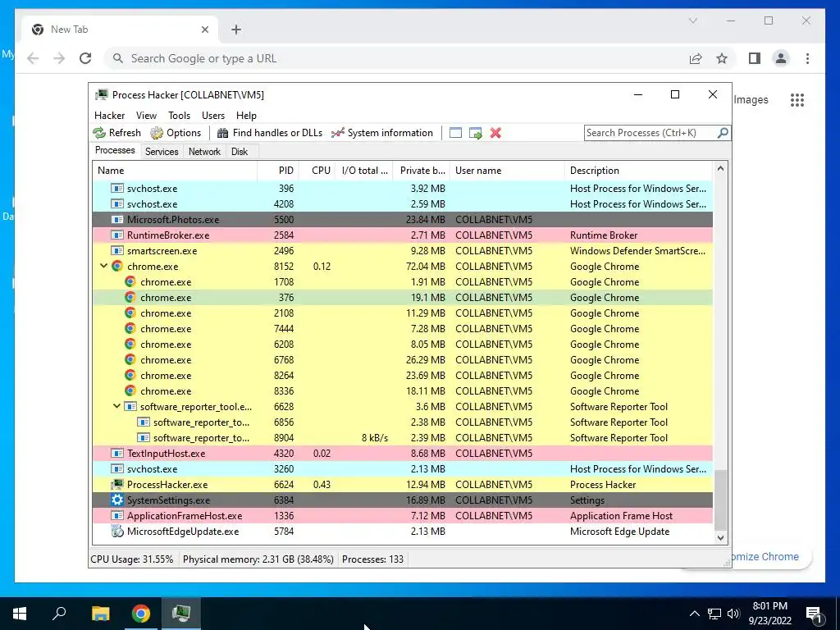The height and width of the screenshot is (630, 840).
Task: Sort by the Description column header
Action: point(638,171)
